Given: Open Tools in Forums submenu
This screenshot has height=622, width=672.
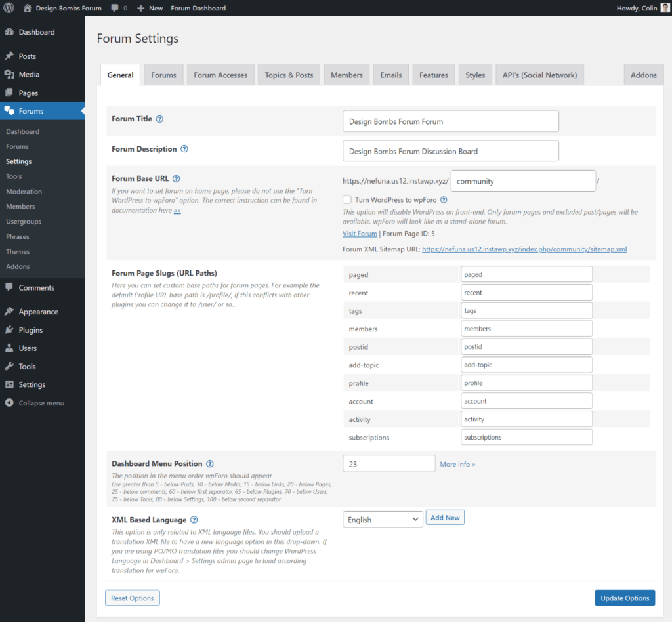Looking at the screenshot, I should (x=14, y=176).
